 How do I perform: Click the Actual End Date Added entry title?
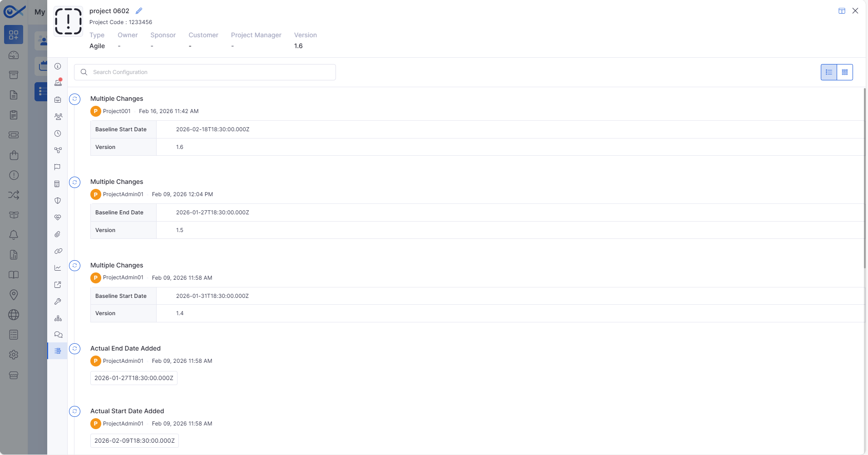pos(125,348)
